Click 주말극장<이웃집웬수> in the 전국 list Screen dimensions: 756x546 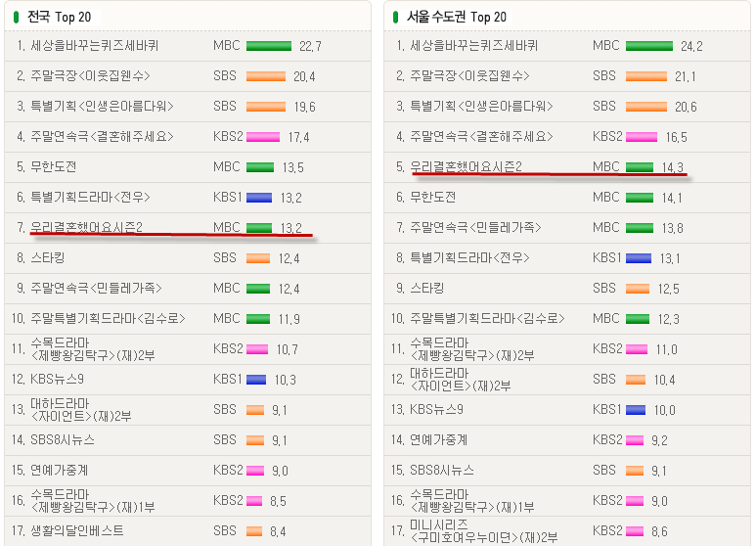pos(90,76)
